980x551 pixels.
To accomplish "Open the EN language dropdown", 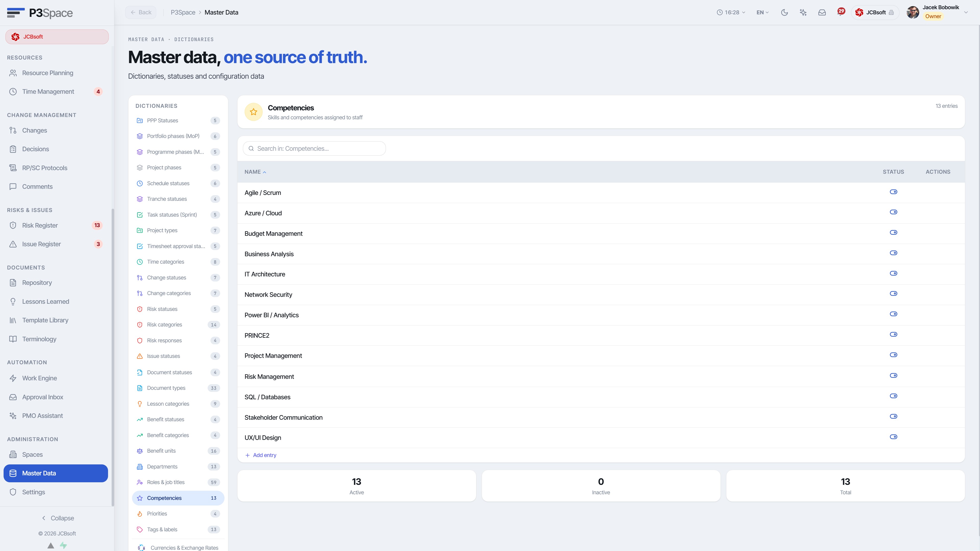I will pyautogui.click(x=762, y=12).
